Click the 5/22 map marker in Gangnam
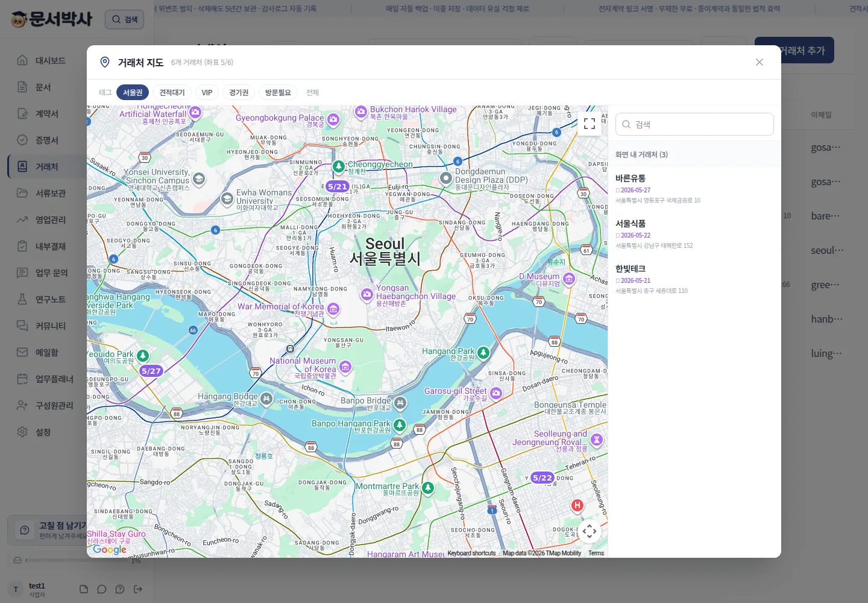The image size is (868, 603). [x=542, y=478]
